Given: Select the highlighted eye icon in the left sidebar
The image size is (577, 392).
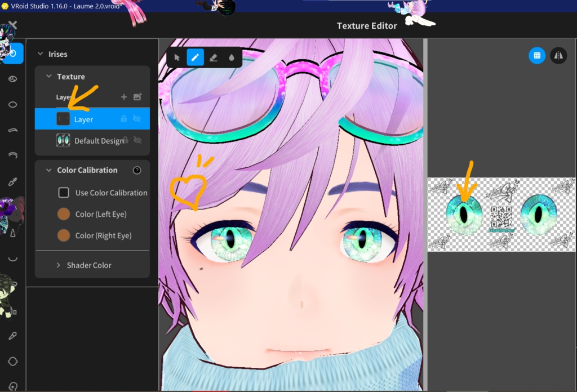Looking at the screenshot, I should click(12, 54).
